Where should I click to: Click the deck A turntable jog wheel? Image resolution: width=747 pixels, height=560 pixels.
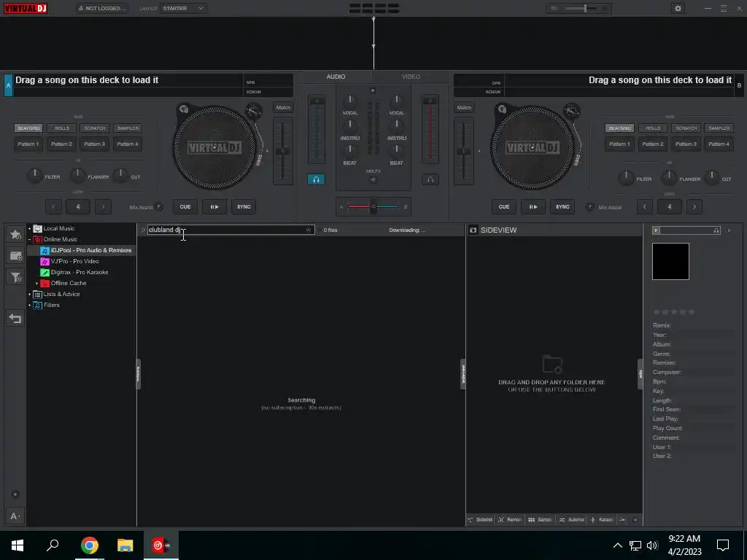click(x=214, y=147)
